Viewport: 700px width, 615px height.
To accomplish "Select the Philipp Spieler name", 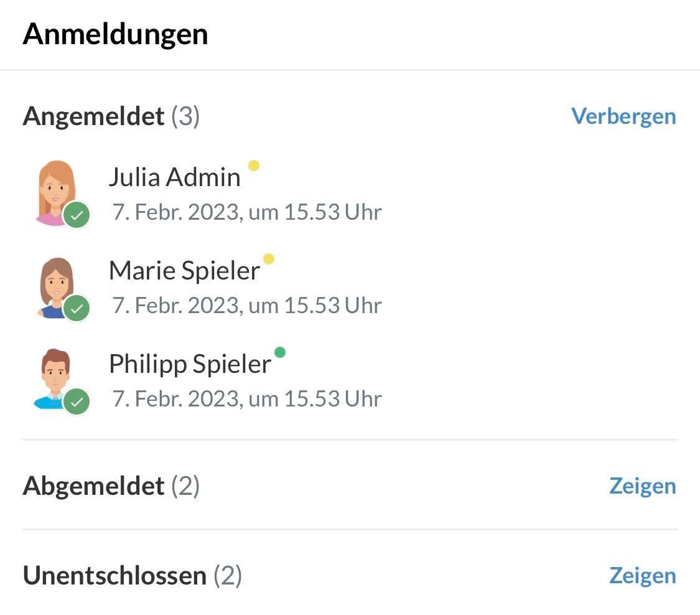I will tap(190, 364).
